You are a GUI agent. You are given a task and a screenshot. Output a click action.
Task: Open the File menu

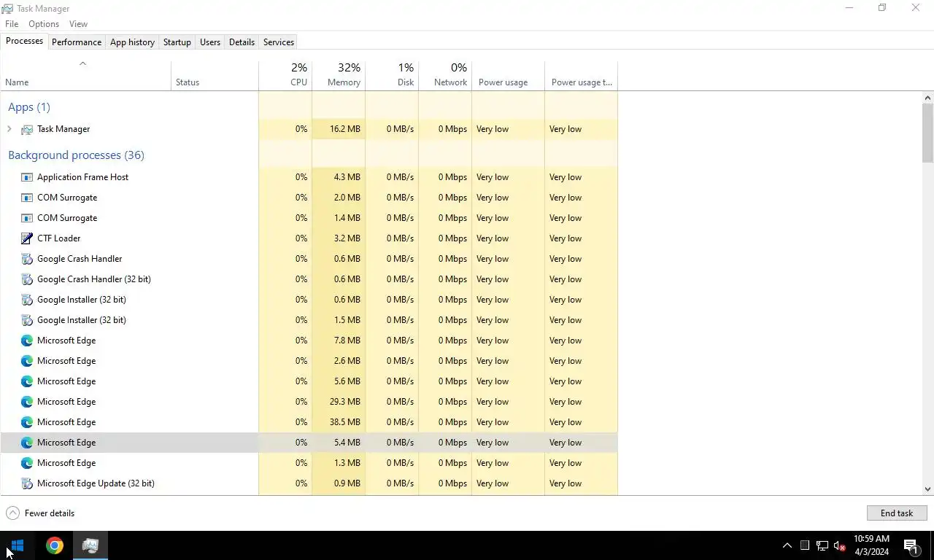(12, 24)
